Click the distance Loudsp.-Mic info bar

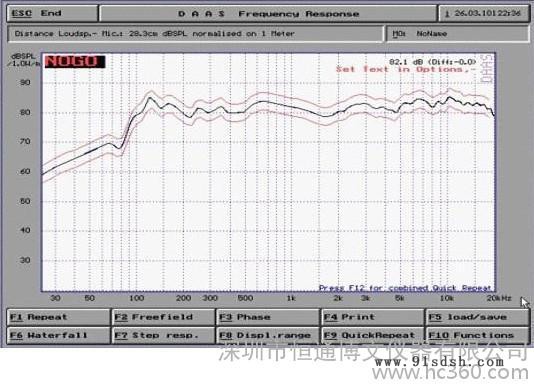(195, 34)
